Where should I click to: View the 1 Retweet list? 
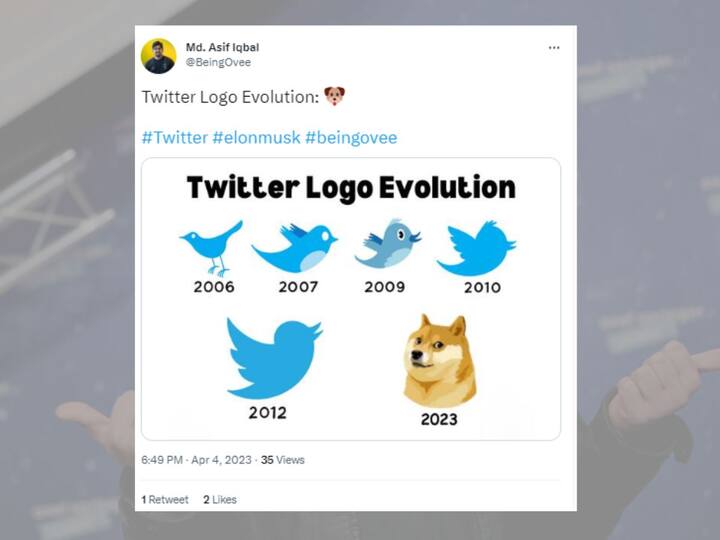[165, 499]
